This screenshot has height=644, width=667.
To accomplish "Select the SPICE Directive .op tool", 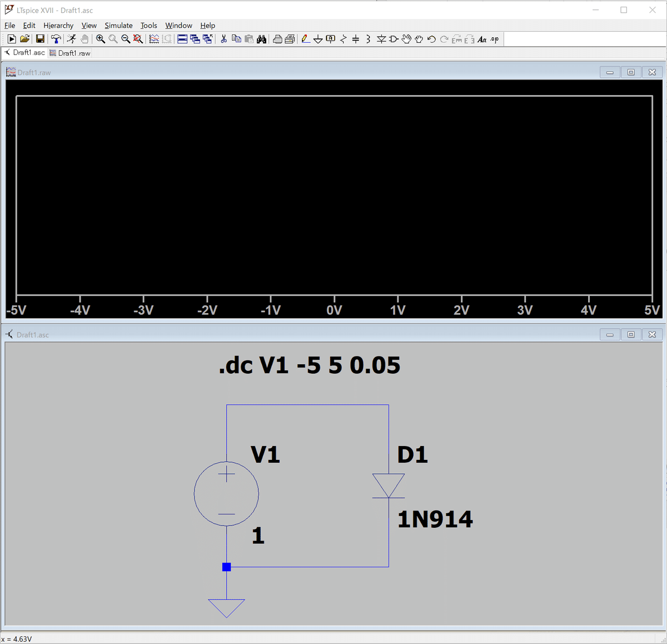I will click(495, 39).
